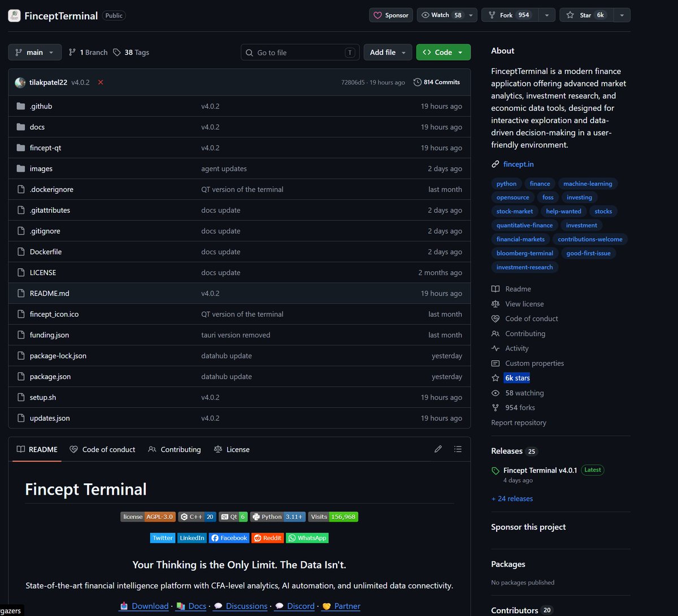The image size is (678, 616).
Task: Expand the Fork button dropdown arrow
Action: pyautogui.click(x=546, y=15)
